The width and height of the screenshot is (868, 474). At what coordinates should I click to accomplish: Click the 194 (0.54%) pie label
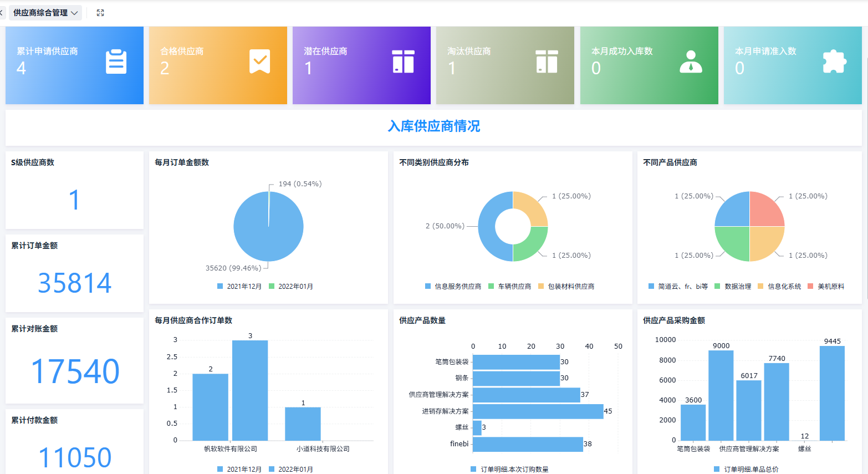pos(300,184)
